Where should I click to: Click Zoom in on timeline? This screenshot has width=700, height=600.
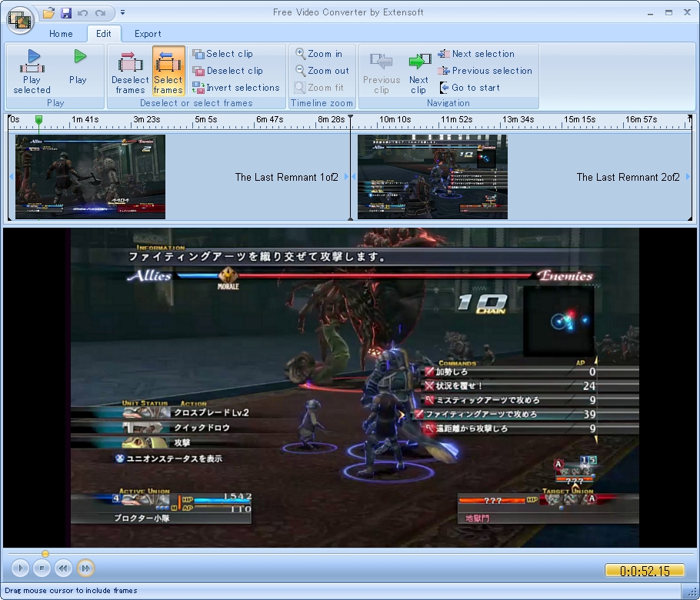318,54
